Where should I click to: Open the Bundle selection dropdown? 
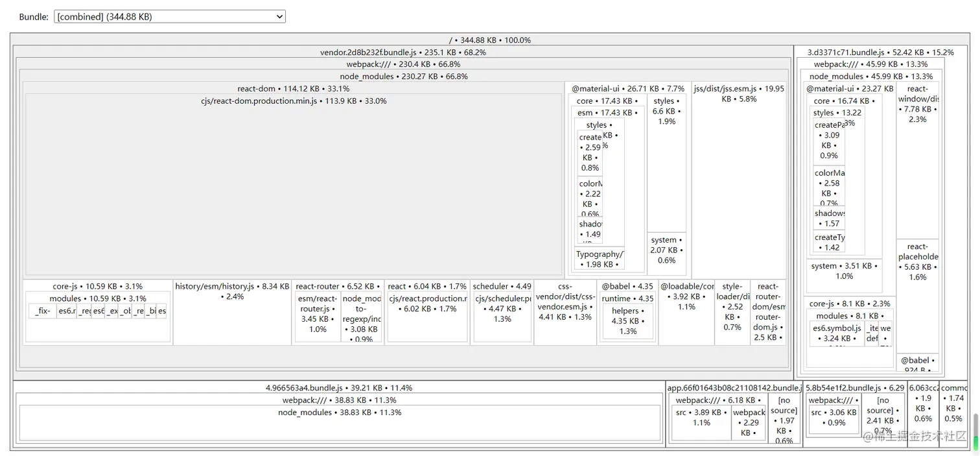pyautogui.click(x=170, y=17)
